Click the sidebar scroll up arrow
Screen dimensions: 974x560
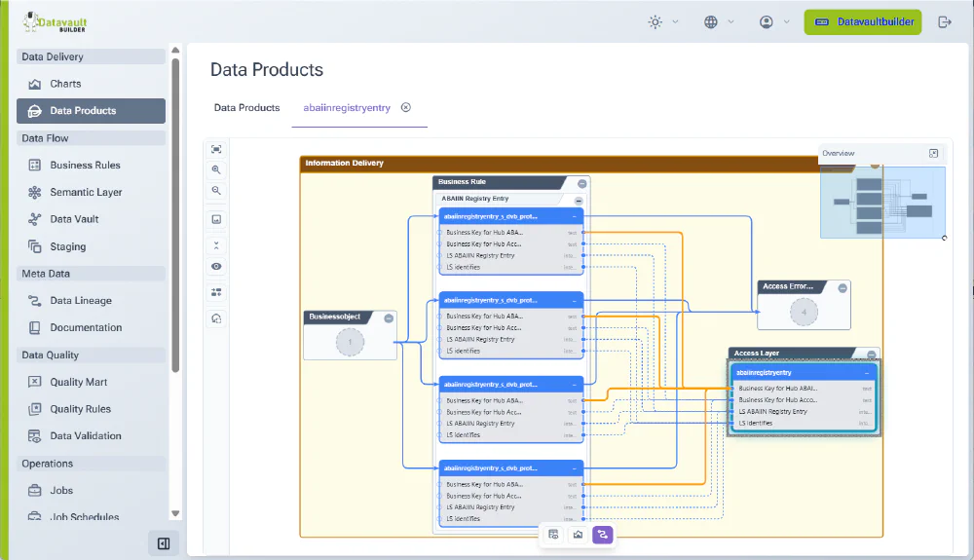pos(175,50)
